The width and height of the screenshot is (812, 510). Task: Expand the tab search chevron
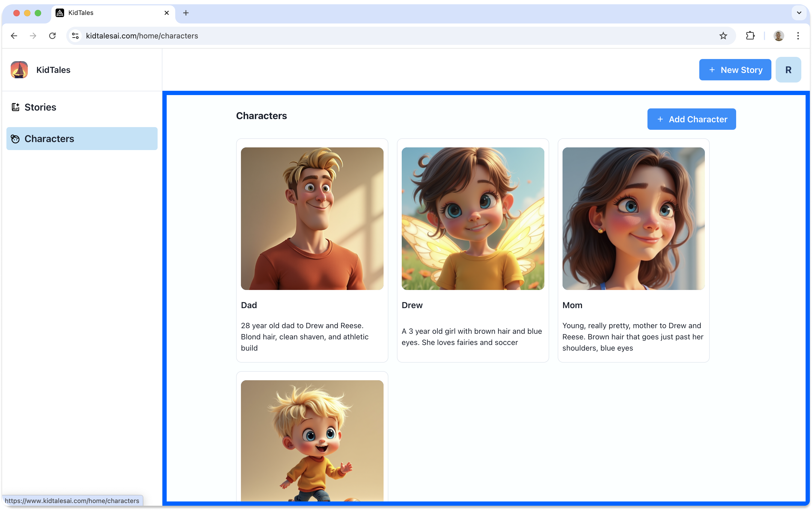click(x=799, y=13)
